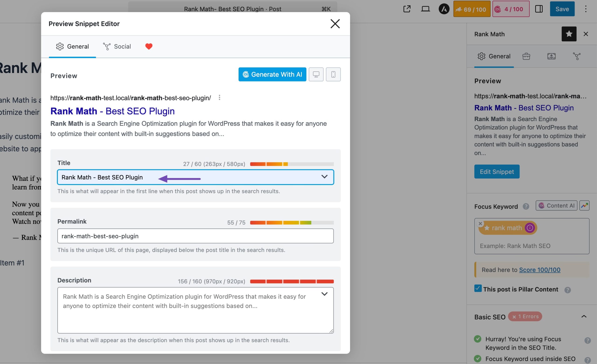Open the Schema briefcase icon tab
The width and height of the screenshot is (597, 364).
pyautogui.click(x=526, y=56)
